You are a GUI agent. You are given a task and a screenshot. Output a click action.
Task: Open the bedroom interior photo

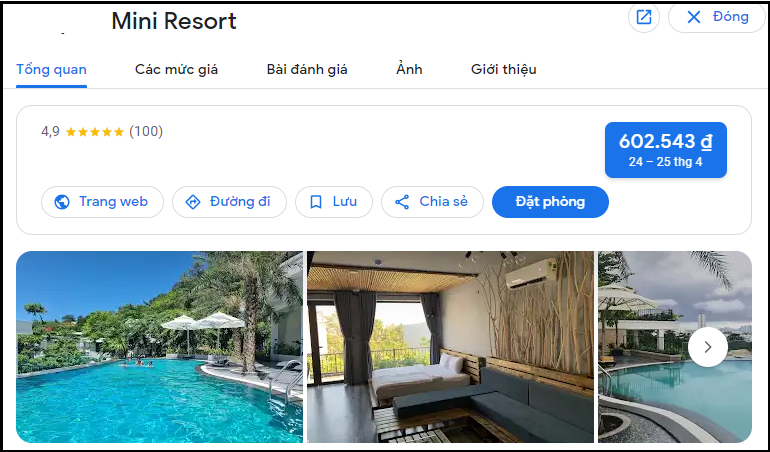450,347
